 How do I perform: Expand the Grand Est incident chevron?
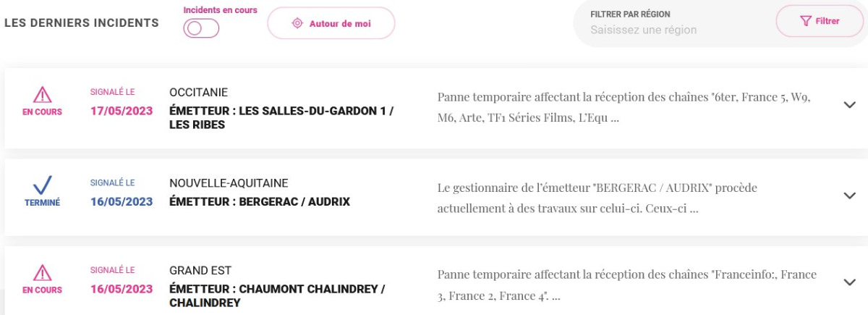pyautogui.click(x=850, y=282)
